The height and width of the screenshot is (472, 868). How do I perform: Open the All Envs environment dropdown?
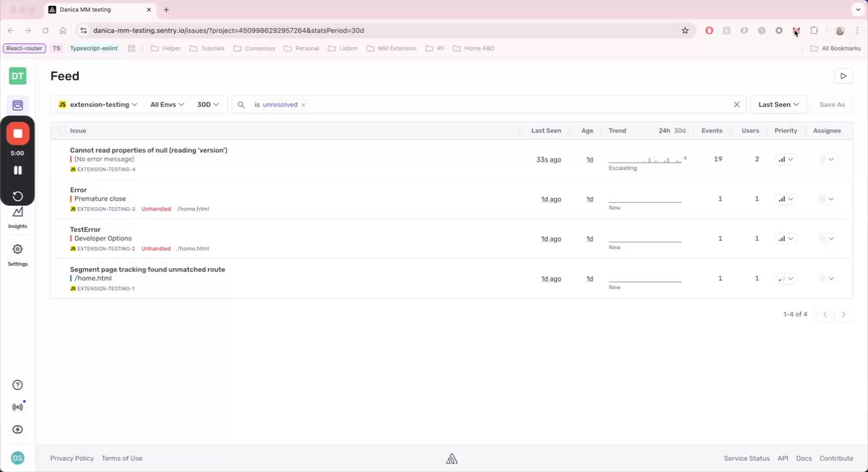(x=167, y=105)
